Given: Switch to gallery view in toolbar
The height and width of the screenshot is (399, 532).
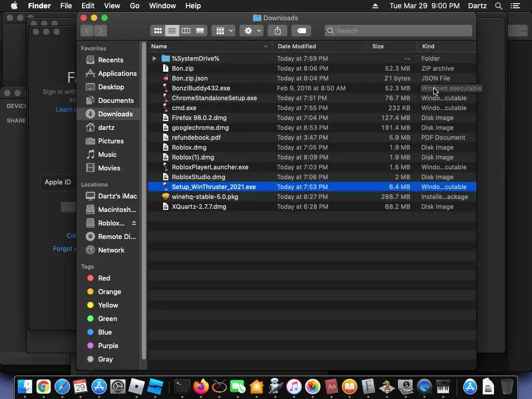Looking at the screenshot, I should [200, 31].
